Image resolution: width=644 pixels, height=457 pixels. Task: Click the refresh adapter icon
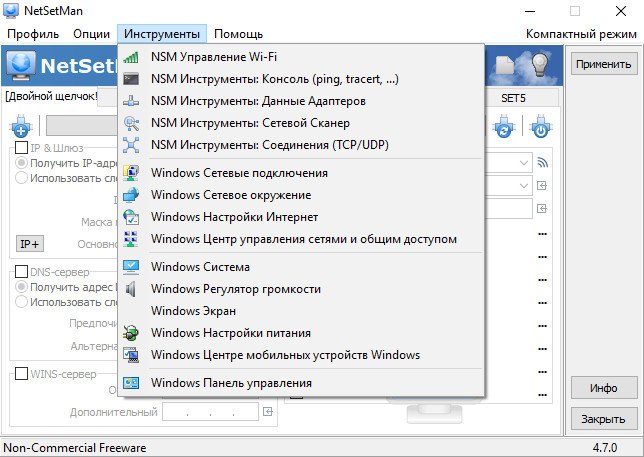(x=504, y=126)
